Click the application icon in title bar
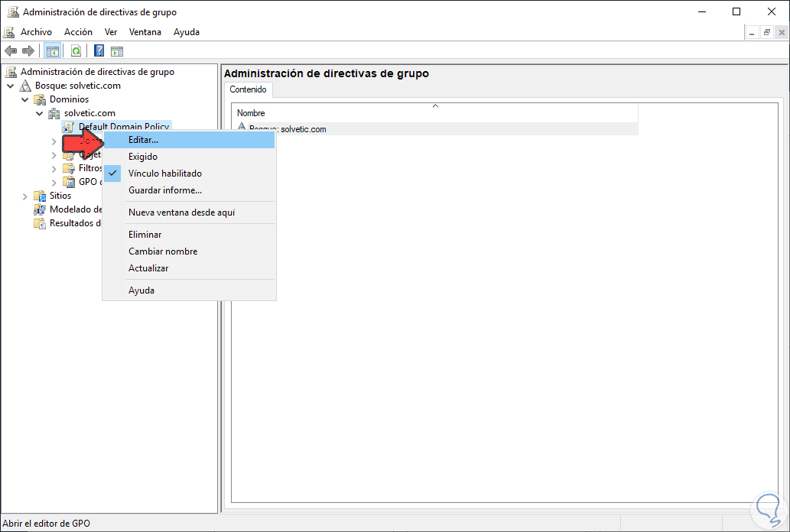This screenshot has height=532, width=790. (13, 12)
